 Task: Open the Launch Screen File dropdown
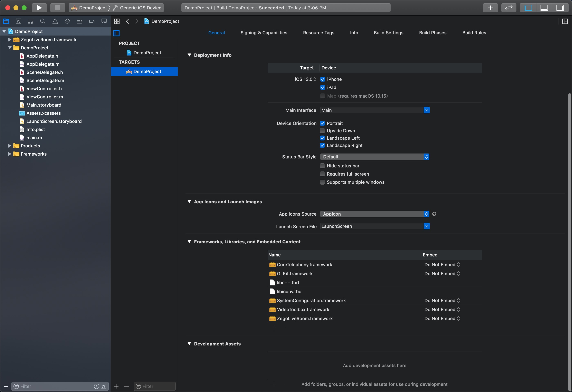point(427,226)
